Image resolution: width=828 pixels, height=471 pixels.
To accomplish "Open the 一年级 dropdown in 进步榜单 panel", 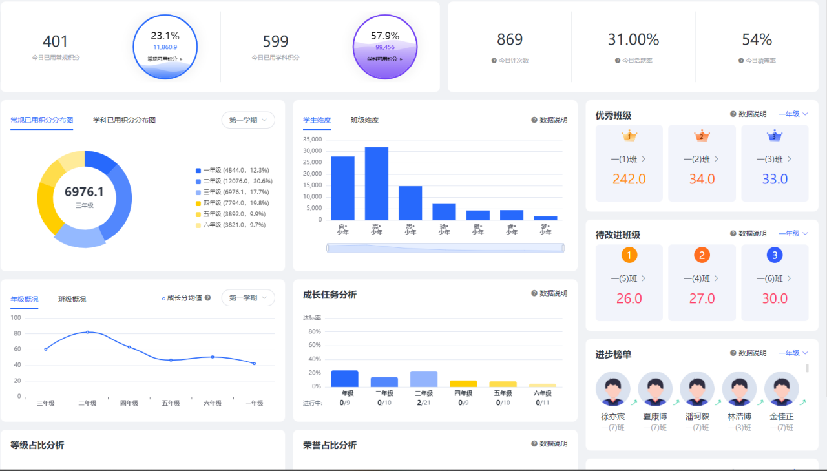I will (x=793, y=353).
